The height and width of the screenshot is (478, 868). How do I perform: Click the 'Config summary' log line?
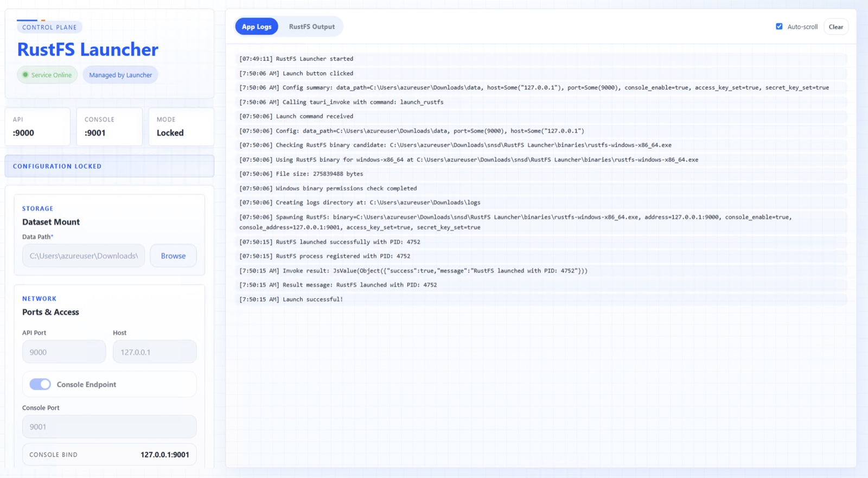[x=541, y=87]
